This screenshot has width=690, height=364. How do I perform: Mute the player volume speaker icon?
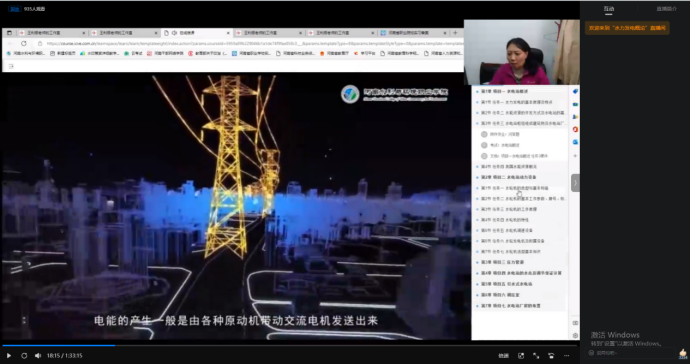38,356
